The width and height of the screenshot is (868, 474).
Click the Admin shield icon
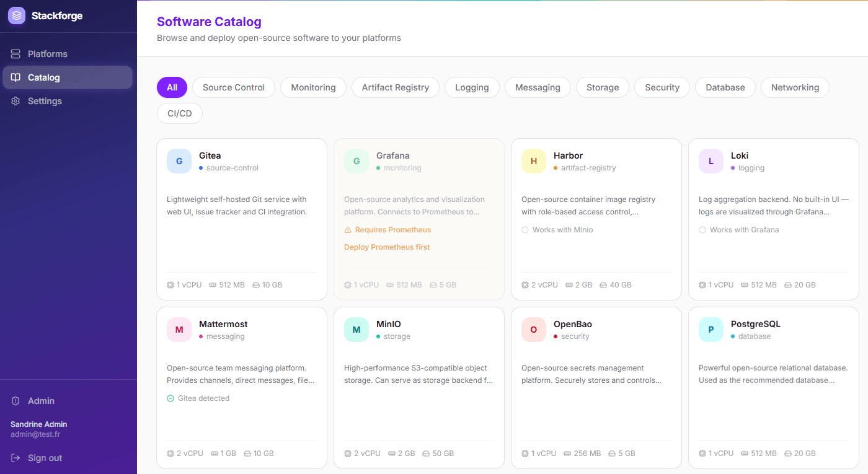pyautogui.click(x=15, y=401)
